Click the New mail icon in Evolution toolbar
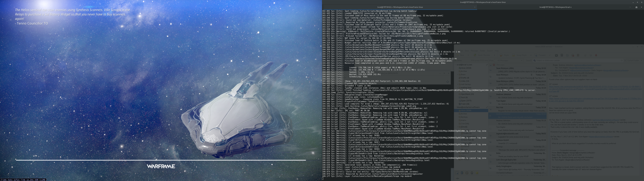The image size is (644, 181). [457, 55]
